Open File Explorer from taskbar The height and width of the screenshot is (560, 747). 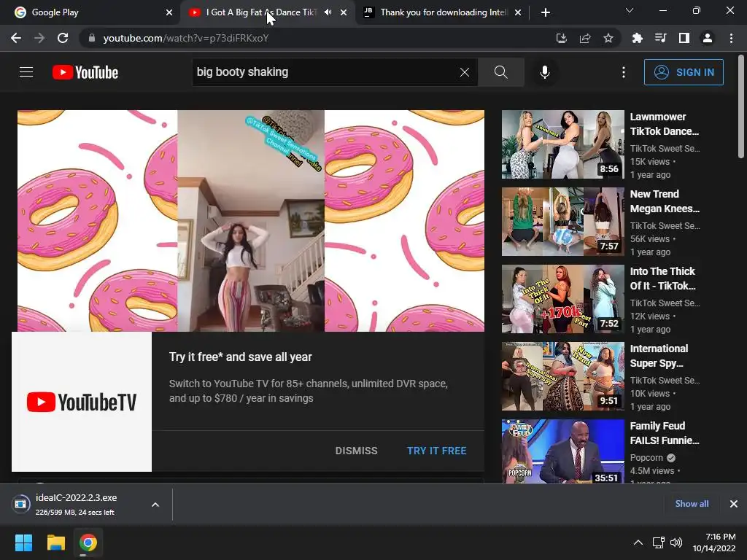55,542
